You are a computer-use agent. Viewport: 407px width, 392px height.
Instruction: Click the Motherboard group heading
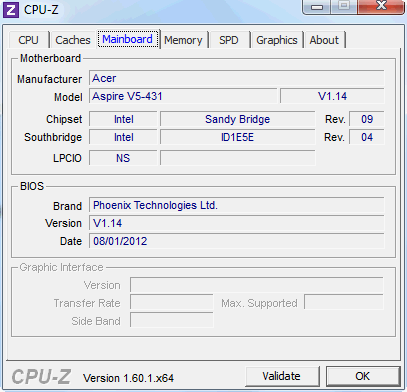pos(50,58)
